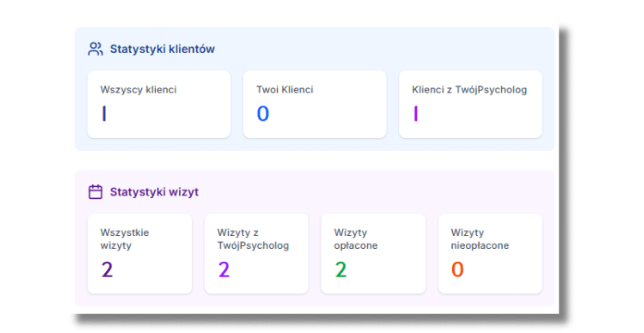Select the Twoi Klienci label
644x333 pixels.
[x=285, y=90]
